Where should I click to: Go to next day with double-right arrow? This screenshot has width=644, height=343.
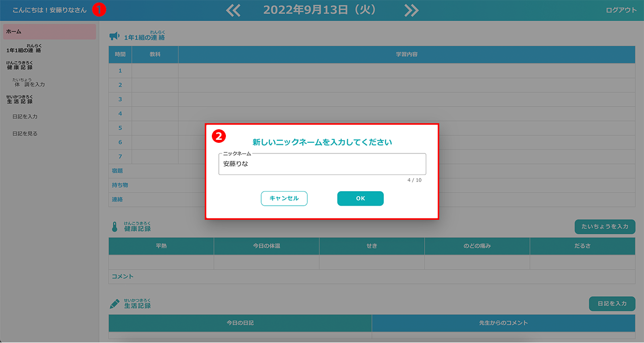click(411, 11)
